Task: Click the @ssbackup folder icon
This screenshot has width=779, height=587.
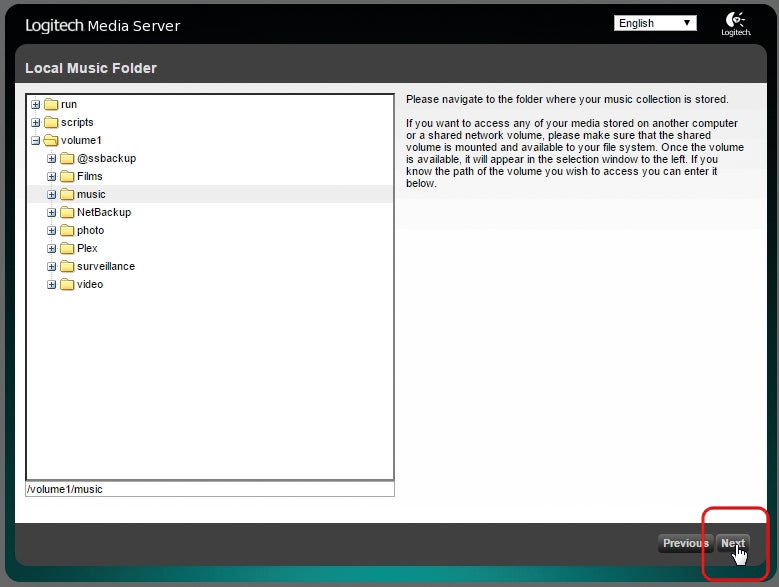Action: (67, 158)
